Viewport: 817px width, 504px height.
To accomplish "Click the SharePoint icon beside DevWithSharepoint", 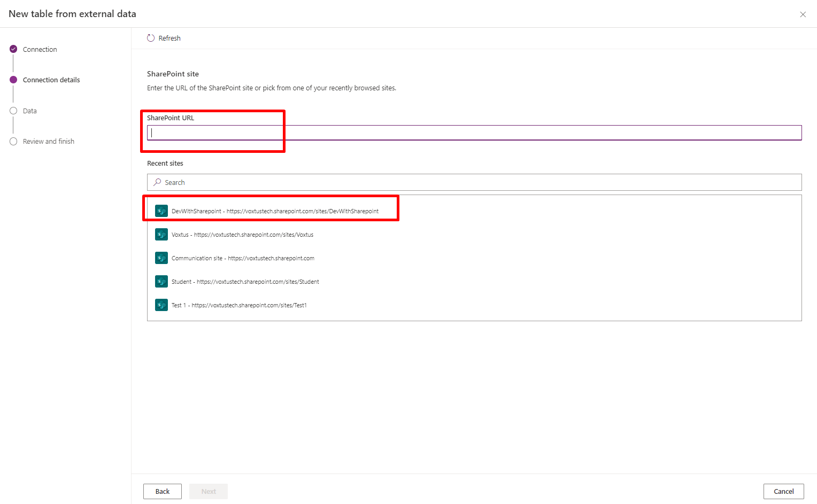I will coord(161,211).
